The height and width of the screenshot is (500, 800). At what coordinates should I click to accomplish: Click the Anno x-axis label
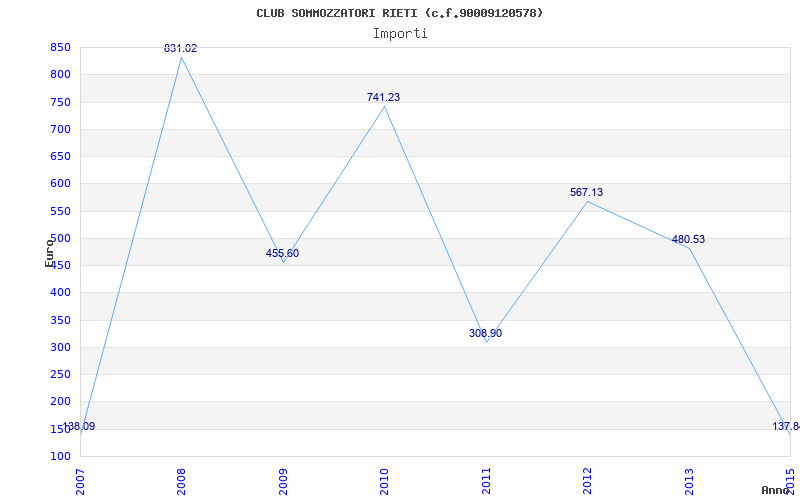tap(776, 490)
